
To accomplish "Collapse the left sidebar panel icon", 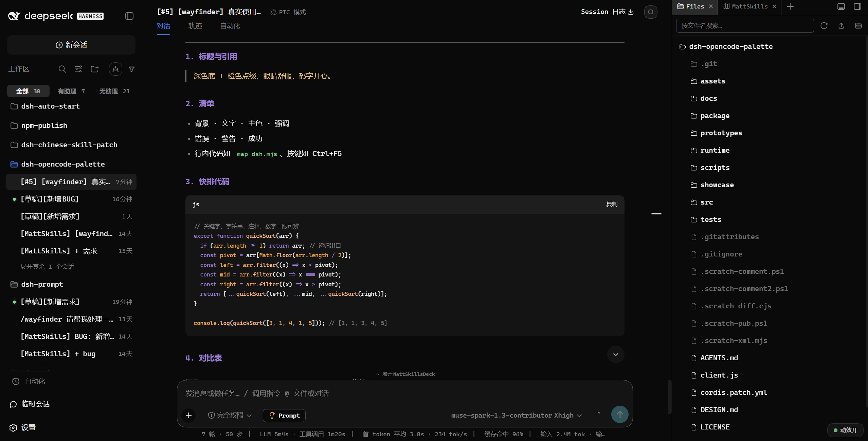I will [129, 16].
